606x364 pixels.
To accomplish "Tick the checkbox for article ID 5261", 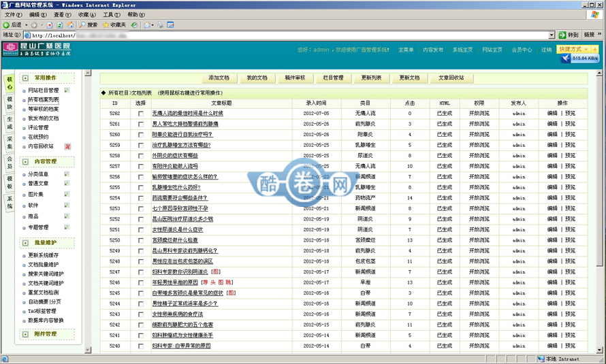I will point(141,125).
